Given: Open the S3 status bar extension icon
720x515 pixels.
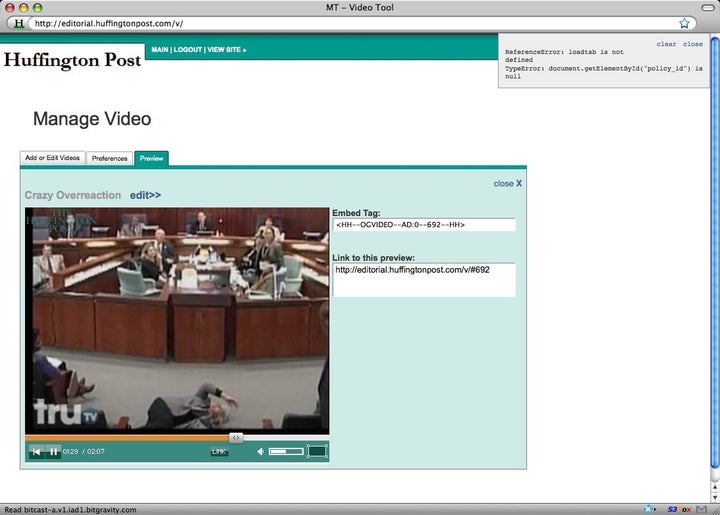Looking at the screenshot, I should click(x=672, y=509).
